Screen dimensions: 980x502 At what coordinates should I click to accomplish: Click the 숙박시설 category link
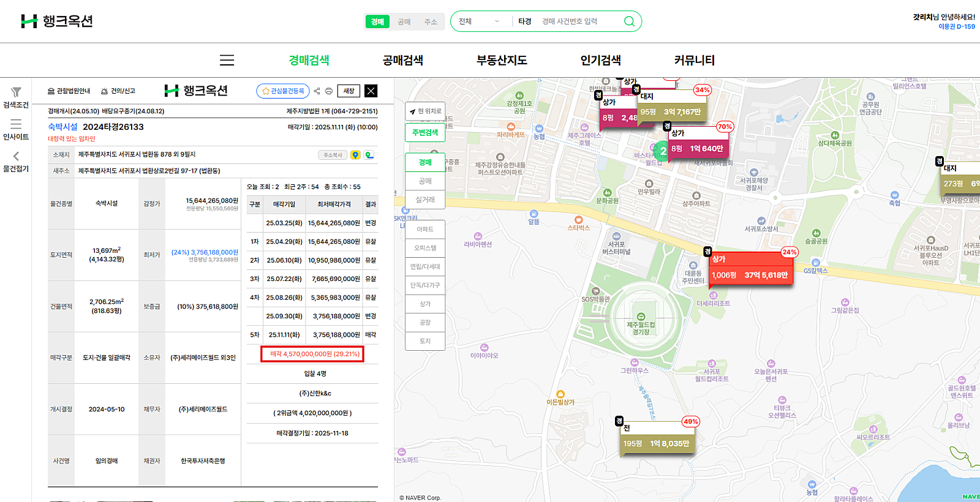62,127
